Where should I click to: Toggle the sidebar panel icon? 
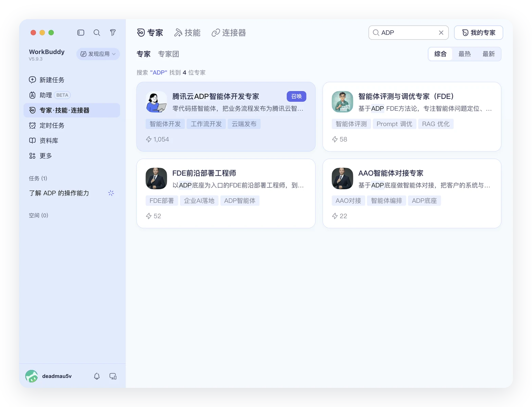(81, 33)
